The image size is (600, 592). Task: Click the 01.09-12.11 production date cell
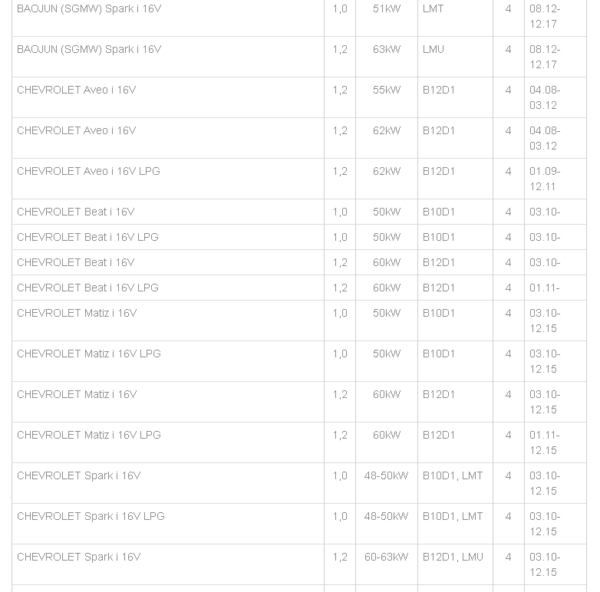click(x=544, y=178)
